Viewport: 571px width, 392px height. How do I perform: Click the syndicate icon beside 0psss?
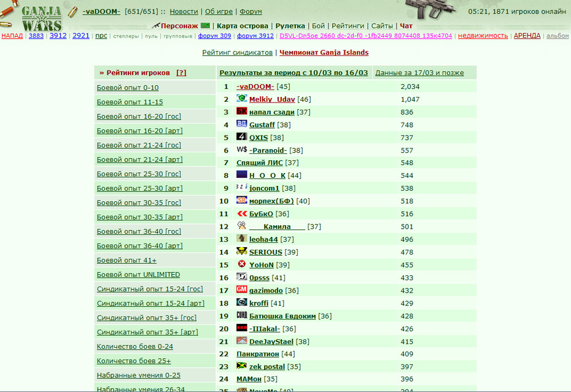241,277
